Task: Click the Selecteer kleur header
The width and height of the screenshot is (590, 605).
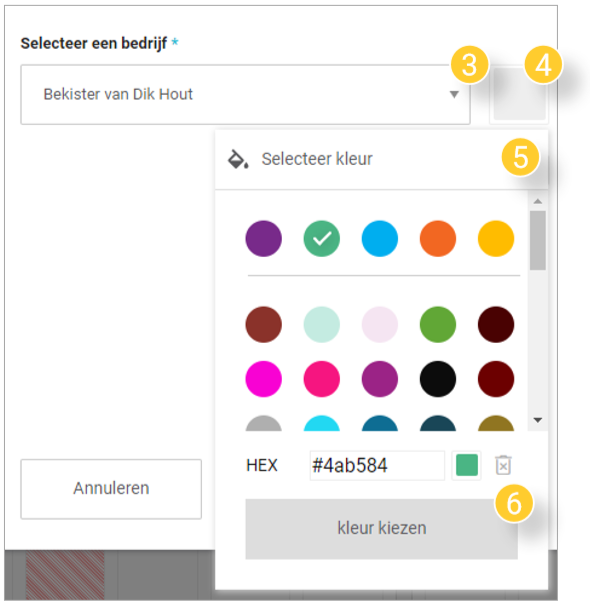Action: tap(381, 159)
